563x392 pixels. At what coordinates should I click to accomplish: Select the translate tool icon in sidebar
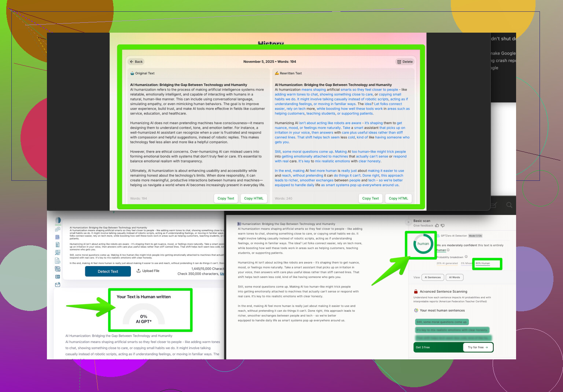coord(58,269)
